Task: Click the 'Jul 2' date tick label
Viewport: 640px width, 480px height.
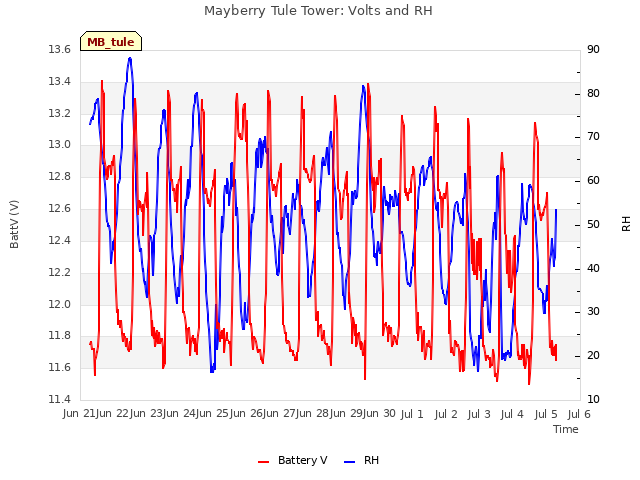Action: pyautogui.click(x=446, y=414)
